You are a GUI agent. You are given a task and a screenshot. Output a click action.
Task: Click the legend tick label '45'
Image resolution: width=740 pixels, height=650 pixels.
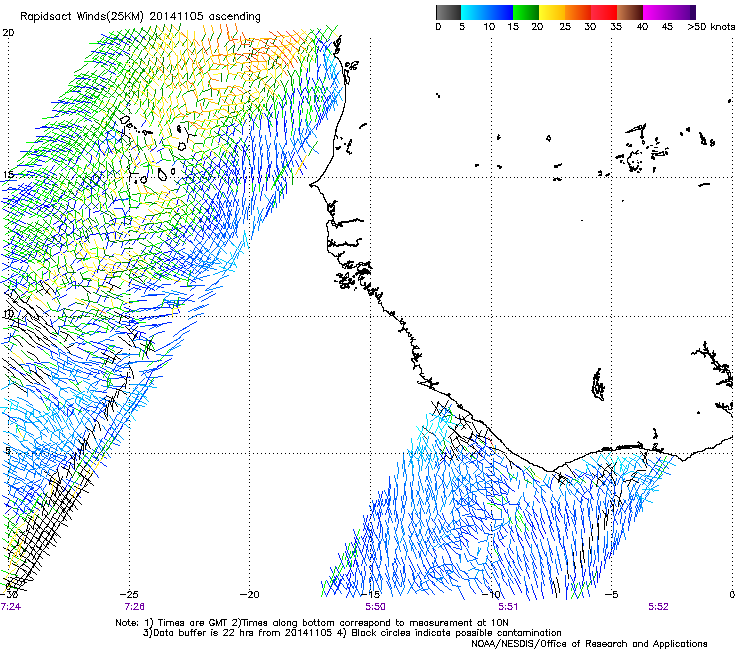coord(667,27)
